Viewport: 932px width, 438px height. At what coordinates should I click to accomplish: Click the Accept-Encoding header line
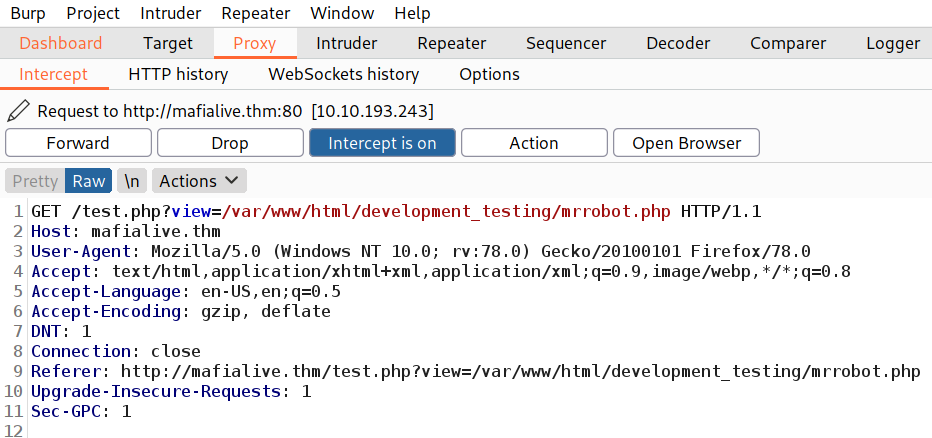(x=181, y=312)
